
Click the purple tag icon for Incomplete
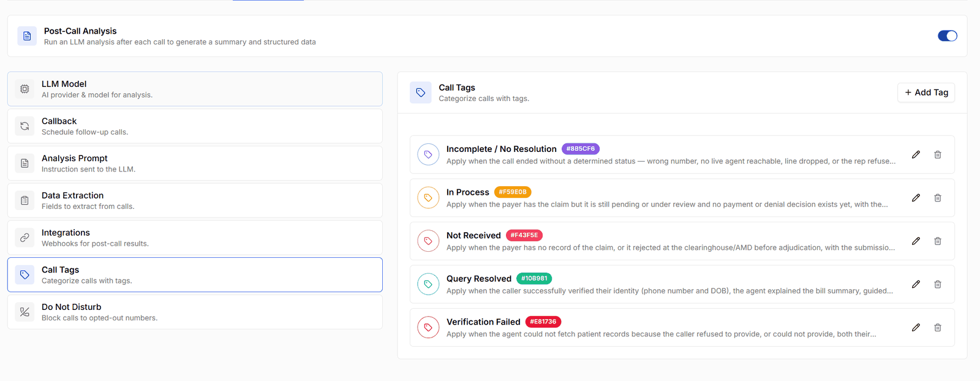pyautogui.click(x=428, y=154)
